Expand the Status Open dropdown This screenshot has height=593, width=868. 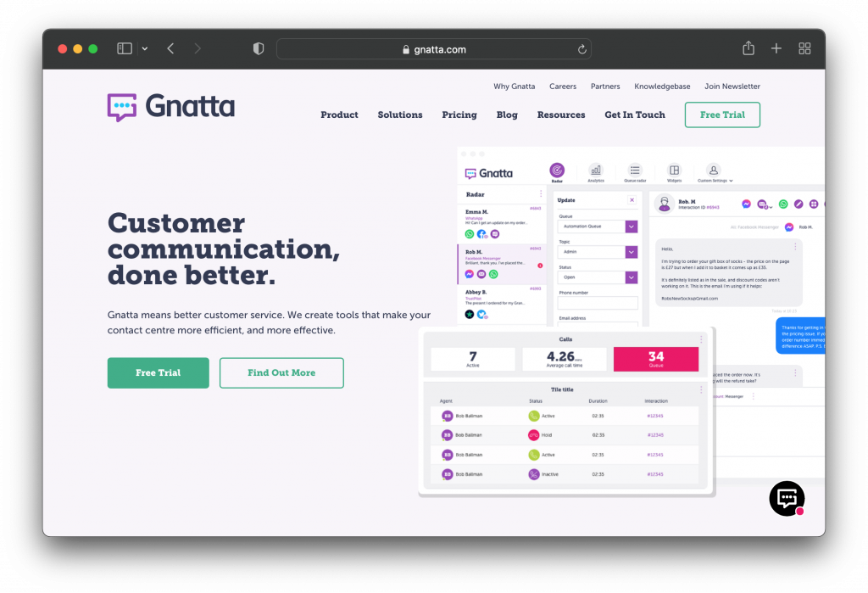pyautogui.click(x=631, y=277)
